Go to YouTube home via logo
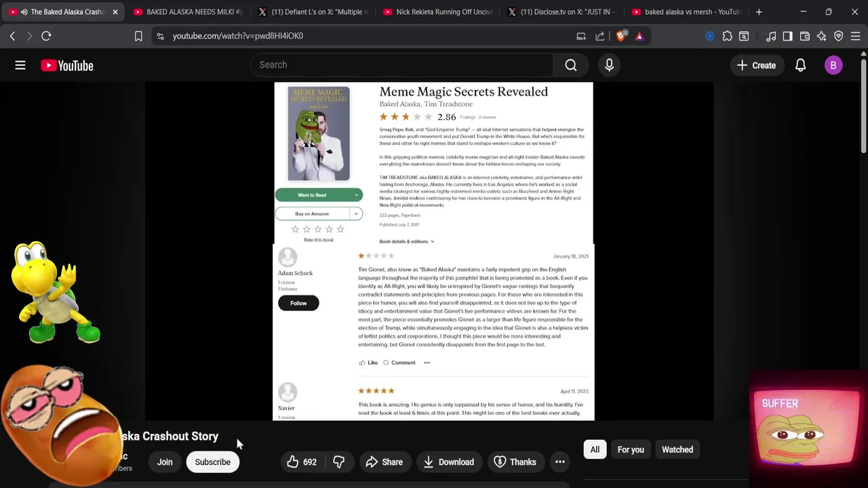The height and width of the screenshot is (488, 868). (x=66, y=66)
